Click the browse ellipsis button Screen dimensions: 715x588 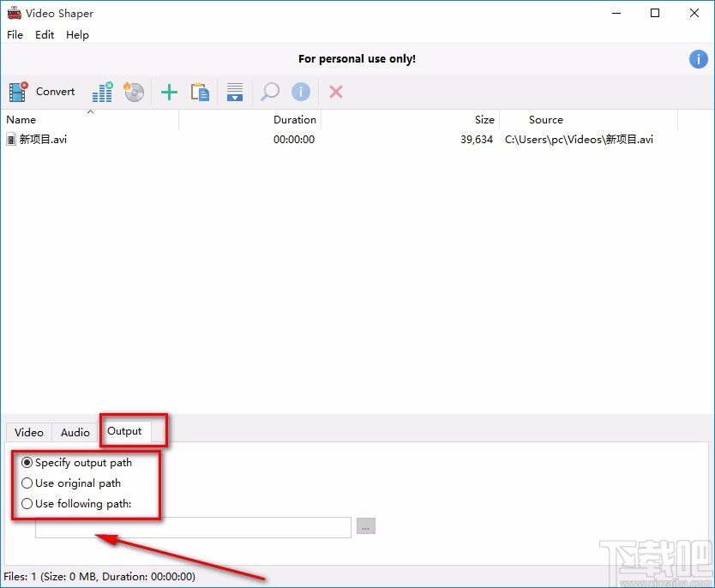pyautogui.click(x=366, y=526)
